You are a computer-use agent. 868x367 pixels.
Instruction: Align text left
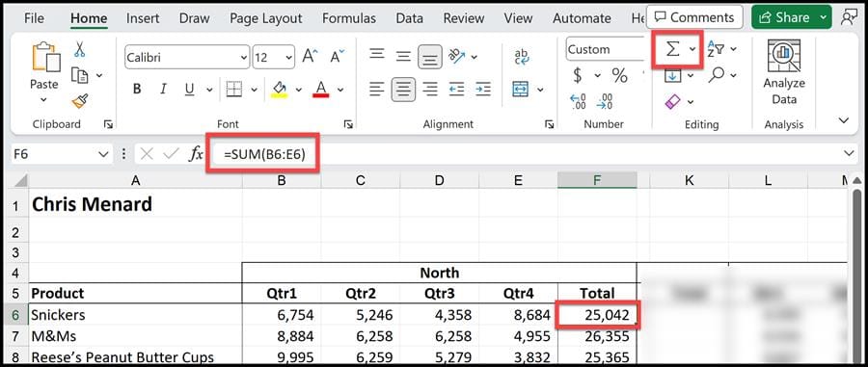[x=377, y=89]
